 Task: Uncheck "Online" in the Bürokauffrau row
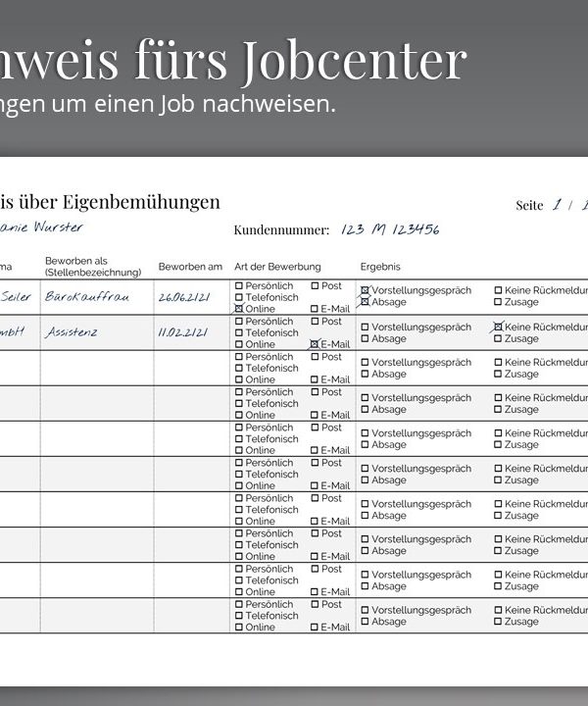[x=239, y=309]
